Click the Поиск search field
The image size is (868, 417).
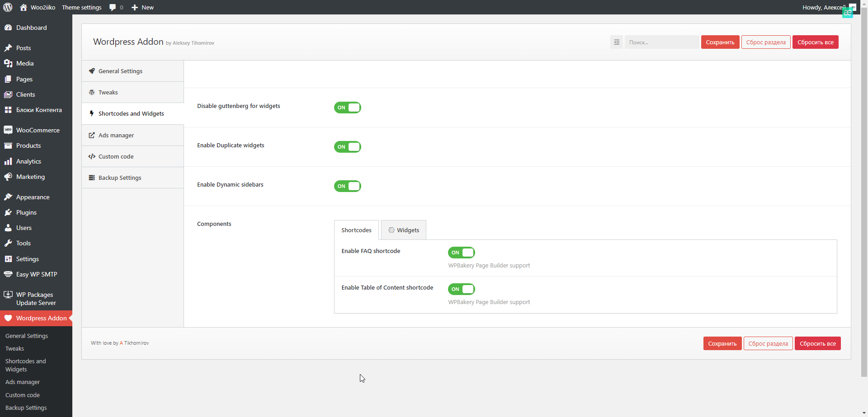(661, 42)
